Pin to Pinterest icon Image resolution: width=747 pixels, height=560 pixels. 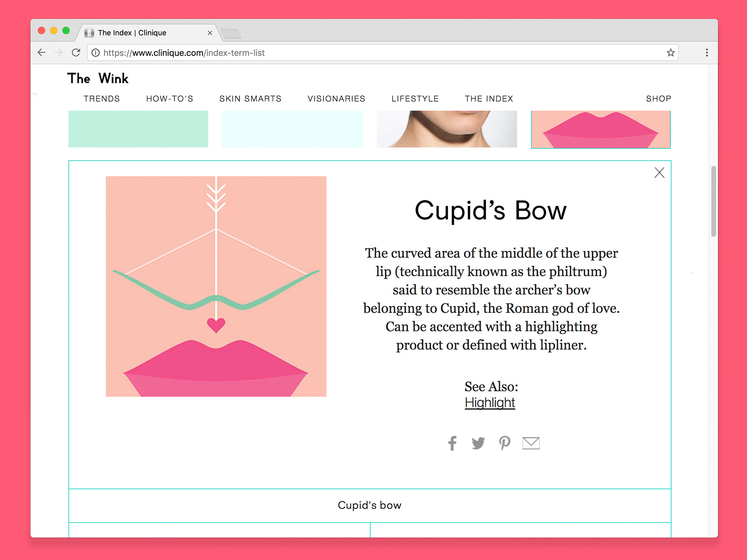point(504,443)
